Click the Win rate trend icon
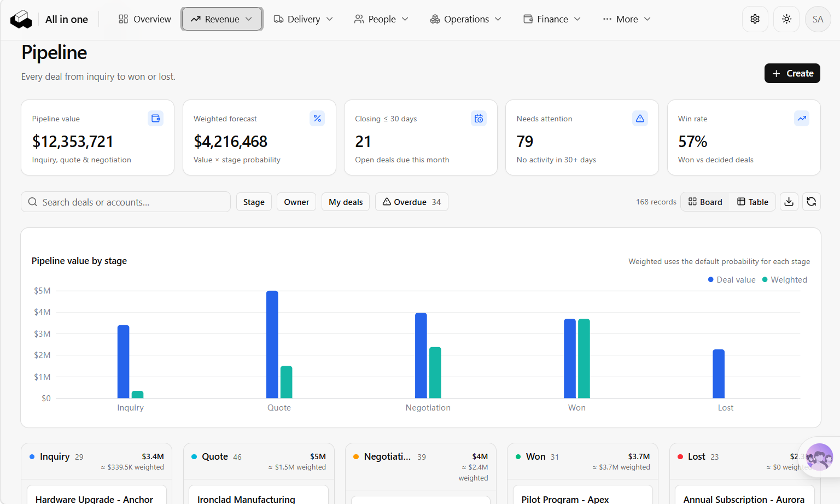840x504 pixels. click(802, 119)
